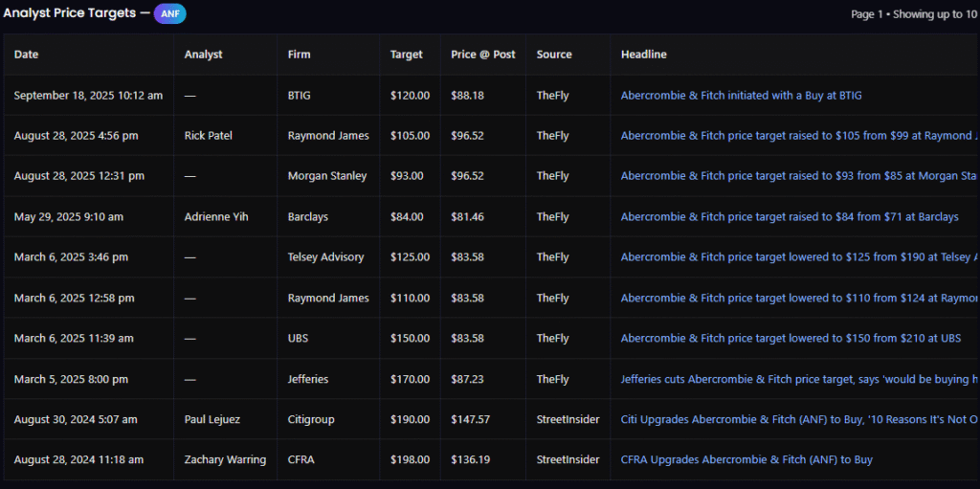Click the Price @ Post column header

point(482,55)
